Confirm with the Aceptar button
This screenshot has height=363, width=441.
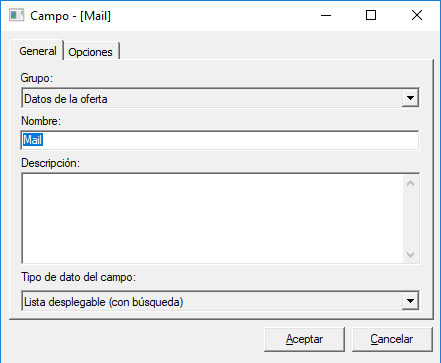(304, 339)
